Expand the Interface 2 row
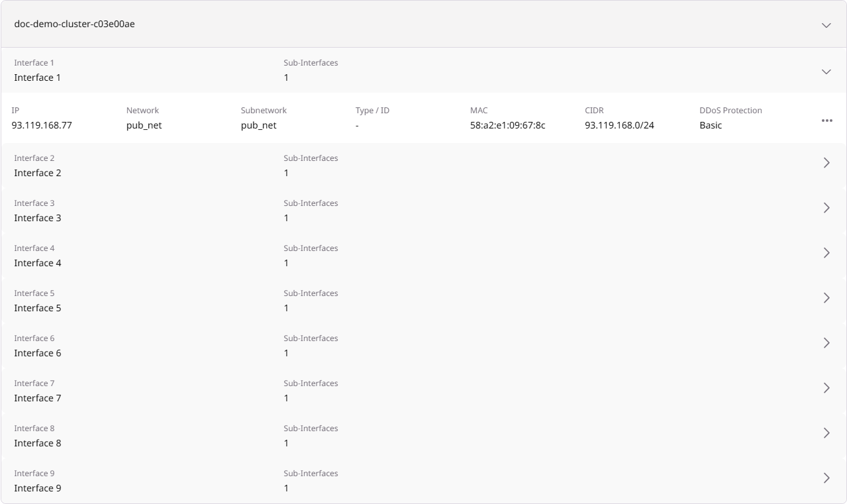847x504 pixels. click(x=826, y=163)
